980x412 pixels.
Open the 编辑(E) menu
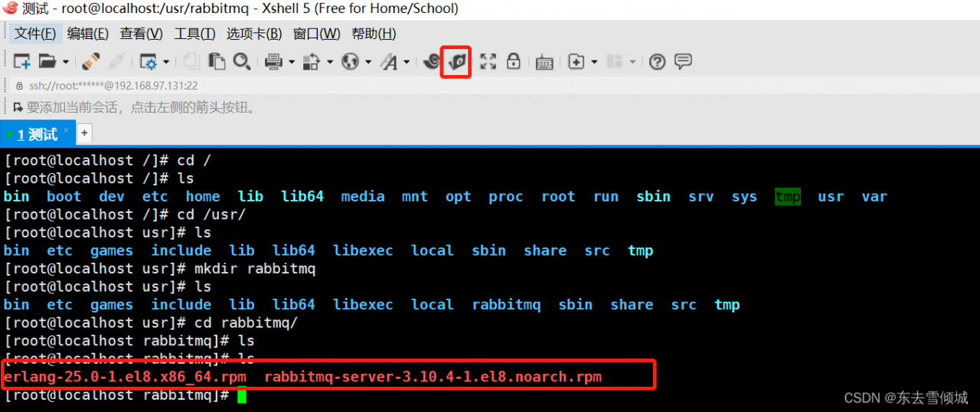pyautogui.click(x=88, y=34)
